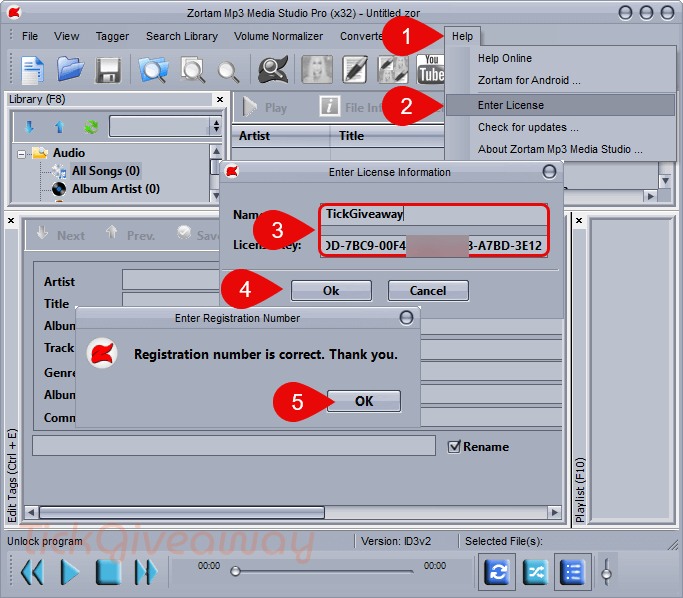Open the Library combo box dropdown
This screenshot has height=598, width=683.
pyautogui.click(x=216, y=126)
